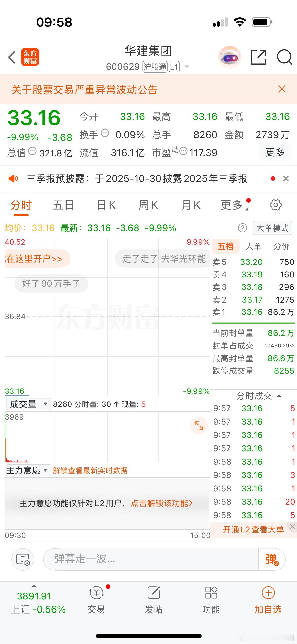Tap the share icon in header
Image resolution: width=297 pixels, height=644 pixels.
tap(258, 57)
